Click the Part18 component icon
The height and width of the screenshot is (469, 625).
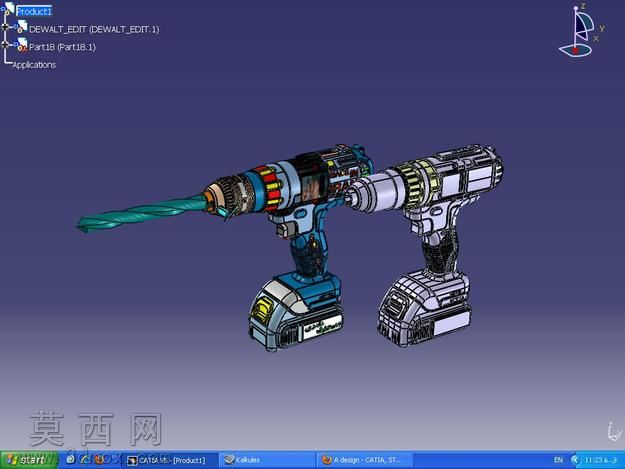21,45
